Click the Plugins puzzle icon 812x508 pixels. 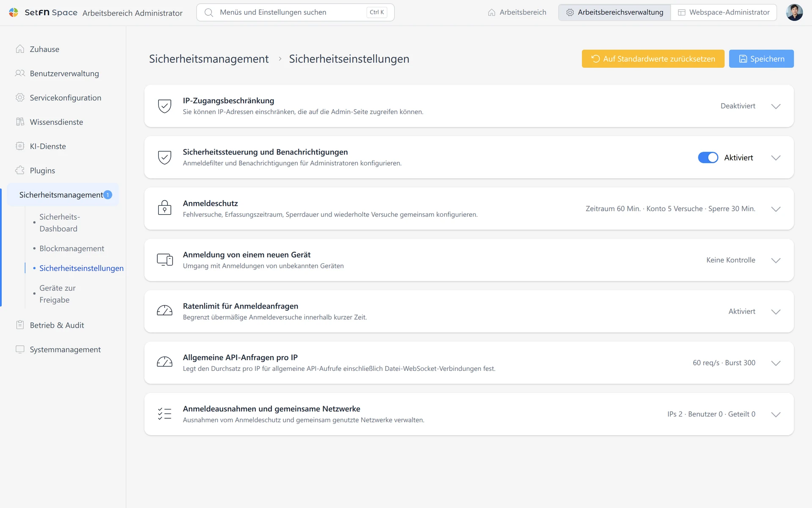(20, 170)
